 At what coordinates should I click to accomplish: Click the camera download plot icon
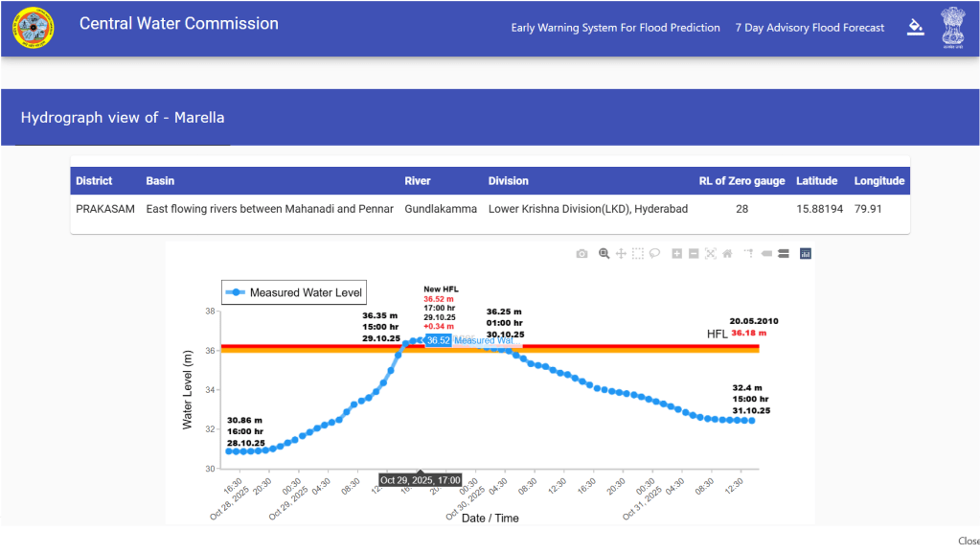pyautogui.click(x=581, y=254)
